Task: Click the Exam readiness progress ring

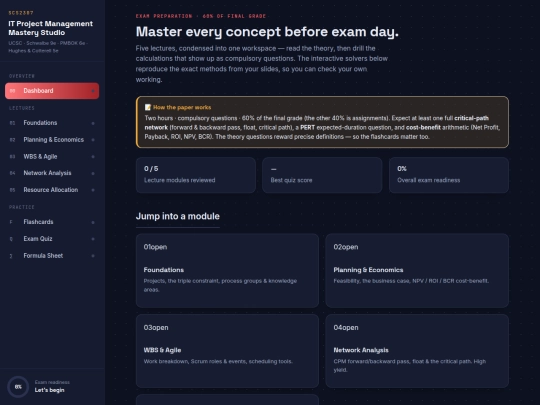Action: click(x=18, y=387)
